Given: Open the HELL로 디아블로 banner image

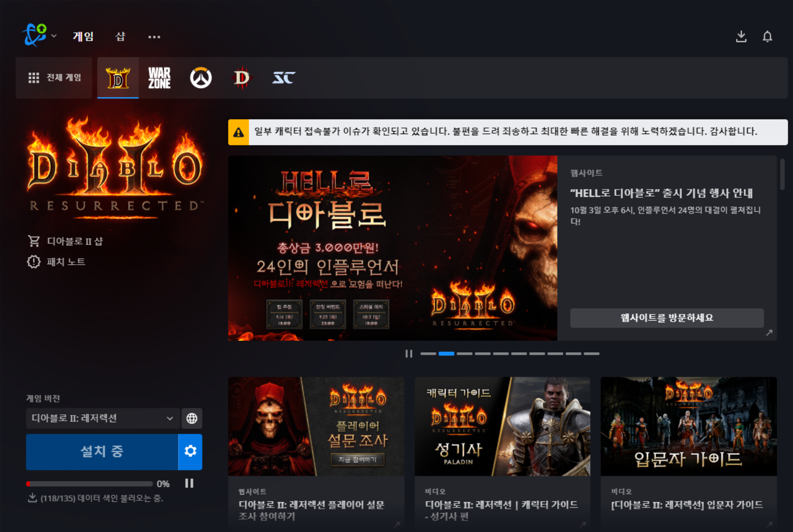Looking at the screenshot, I should 392,248.
